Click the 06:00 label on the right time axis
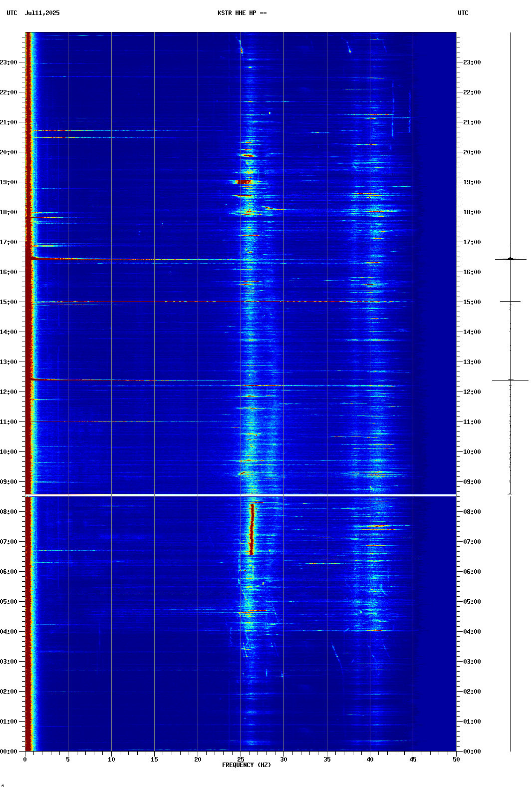532x791 pixels. coord(472,572)
